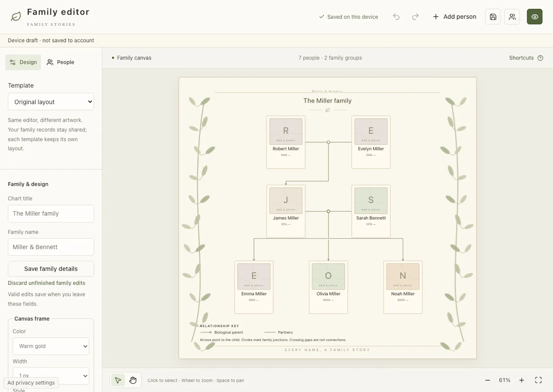
Task: Click the leaf logo icon in header
Action: (x=16, y=16)
